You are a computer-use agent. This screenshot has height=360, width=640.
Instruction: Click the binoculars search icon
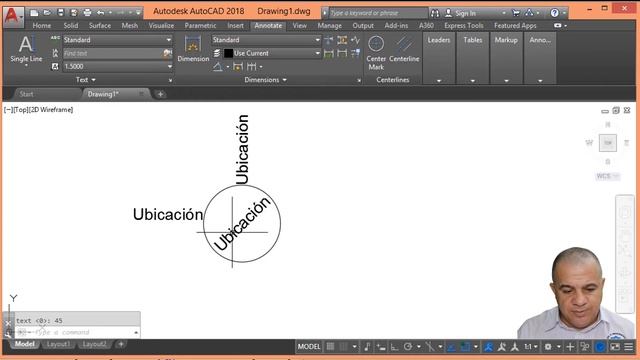coord(435,13)
